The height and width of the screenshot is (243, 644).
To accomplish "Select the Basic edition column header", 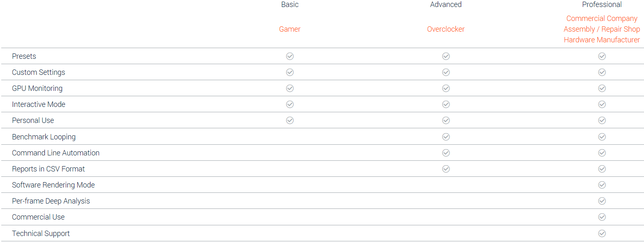I will (290, 5).
